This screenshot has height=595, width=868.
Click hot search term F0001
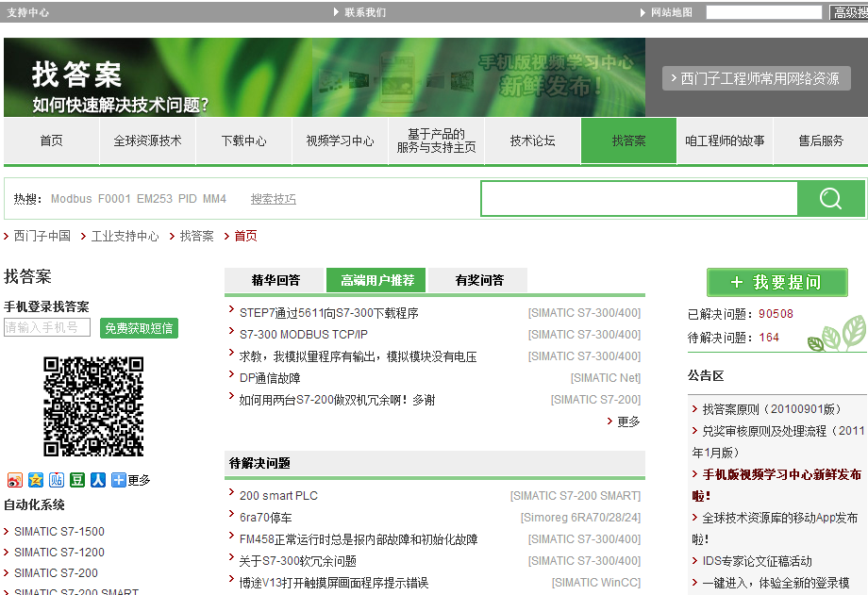coord(114,199)
